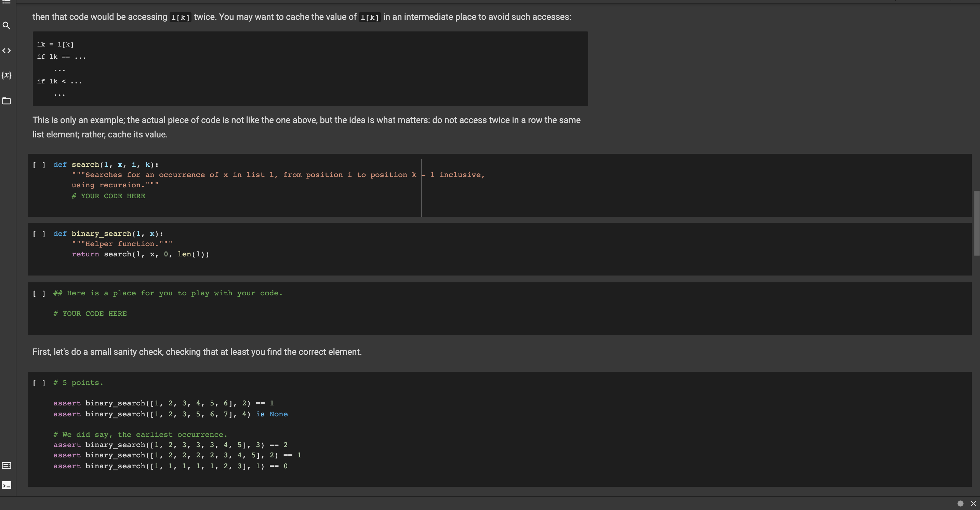Click the '# We did say, the earliest occurrence.' comment
Viewport: 980px width, 510px height.
pyautogui.click(x=140, y=434)
